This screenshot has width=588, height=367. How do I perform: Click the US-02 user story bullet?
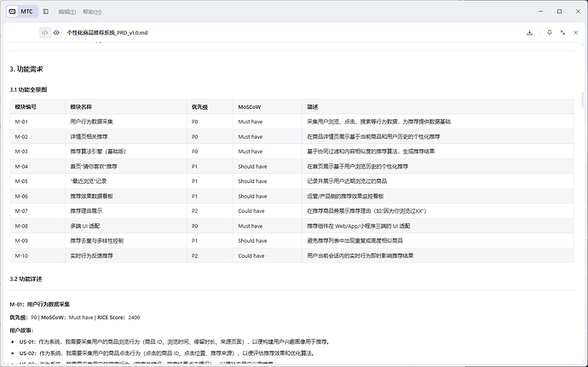(x=167, y=353)
